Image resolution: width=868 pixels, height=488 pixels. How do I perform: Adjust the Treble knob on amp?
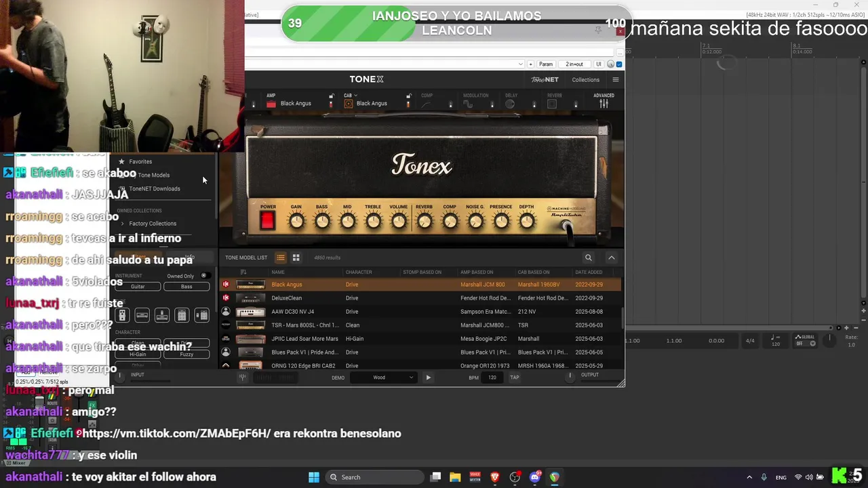[373, 221]
